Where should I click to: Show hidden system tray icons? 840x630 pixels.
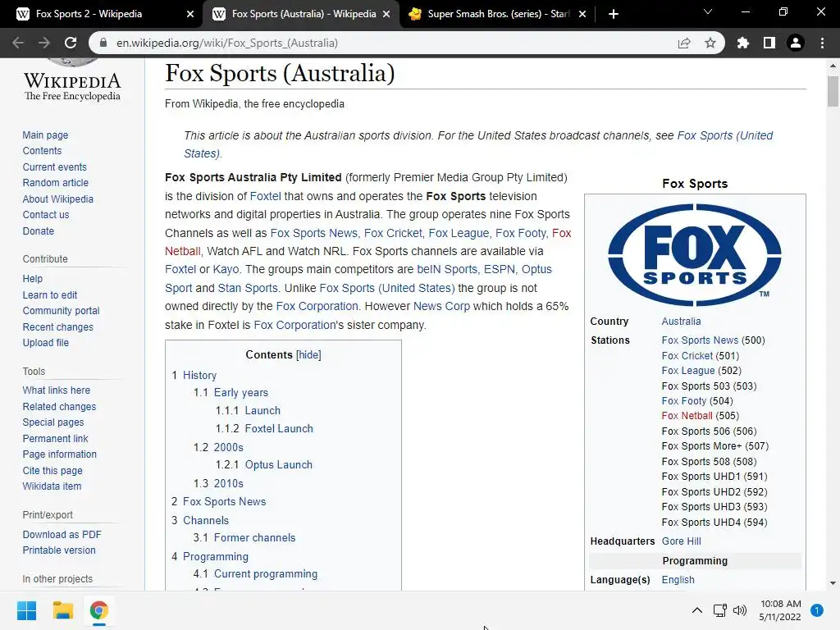[697, 610]
